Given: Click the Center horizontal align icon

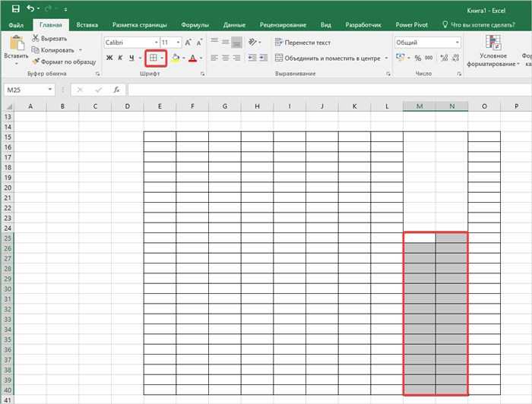Looking at the screenshot, I should tap(226, 58).
